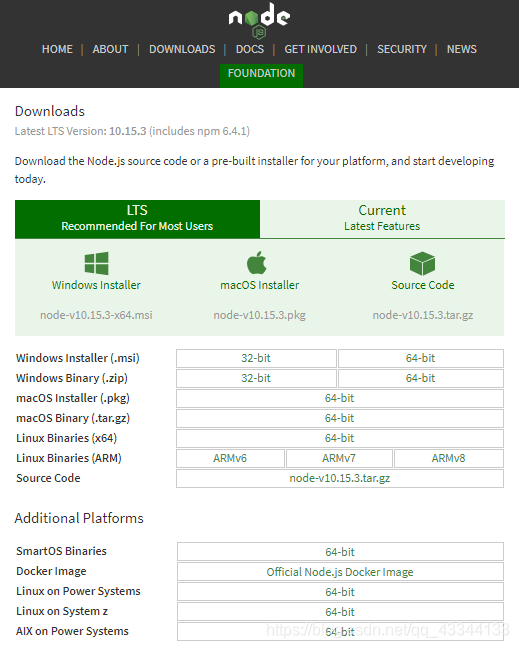Viewport: 519px width, 648px height.
Task: Open the SECURITY nav item
Action: point(402,49)
